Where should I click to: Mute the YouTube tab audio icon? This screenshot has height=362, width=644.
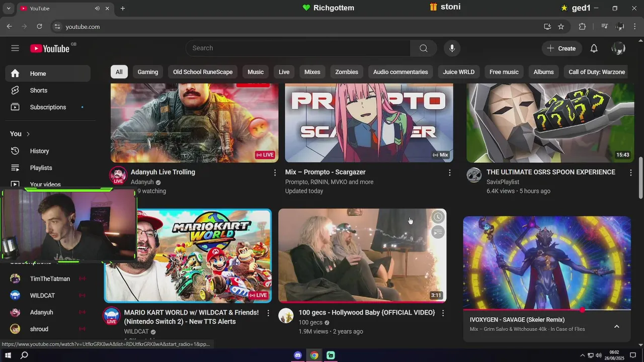tap(97, 9)
